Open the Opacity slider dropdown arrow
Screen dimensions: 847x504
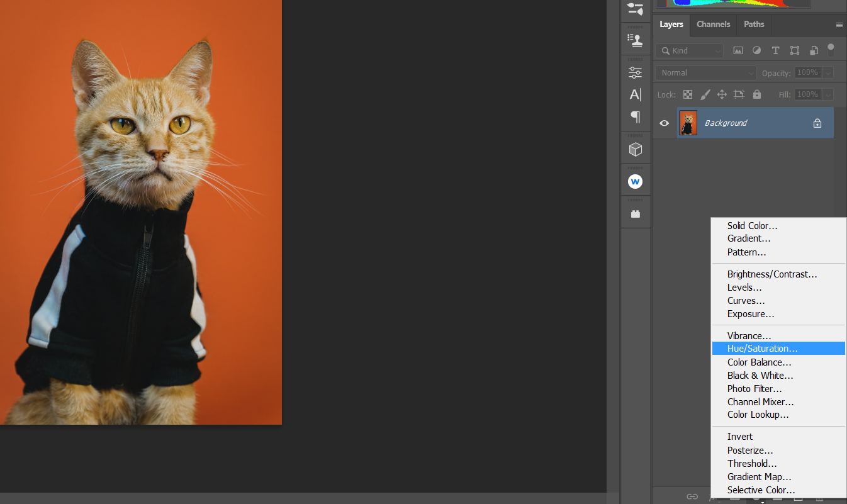pyautogui.click(x=828, y=73)
